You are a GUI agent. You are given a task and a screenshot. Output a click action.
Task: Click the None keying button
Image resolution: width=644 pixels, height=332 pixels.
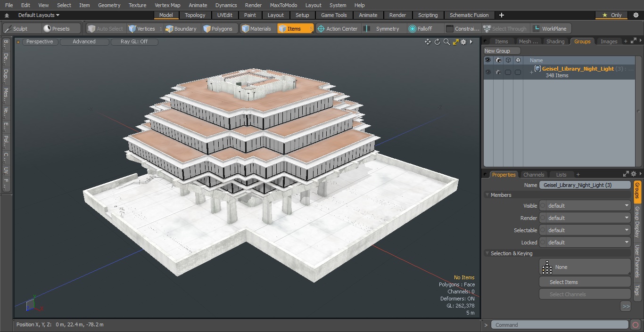(585, 267)
